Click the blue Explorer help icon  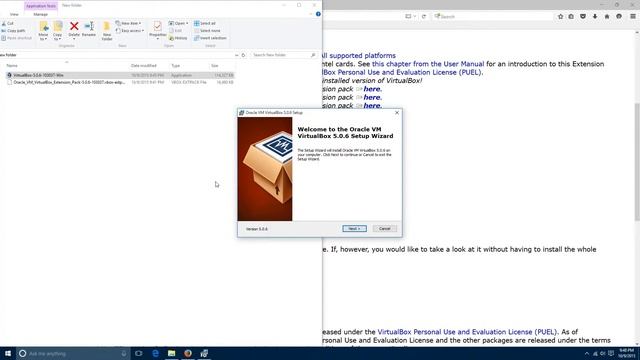(x=318, y=14)
